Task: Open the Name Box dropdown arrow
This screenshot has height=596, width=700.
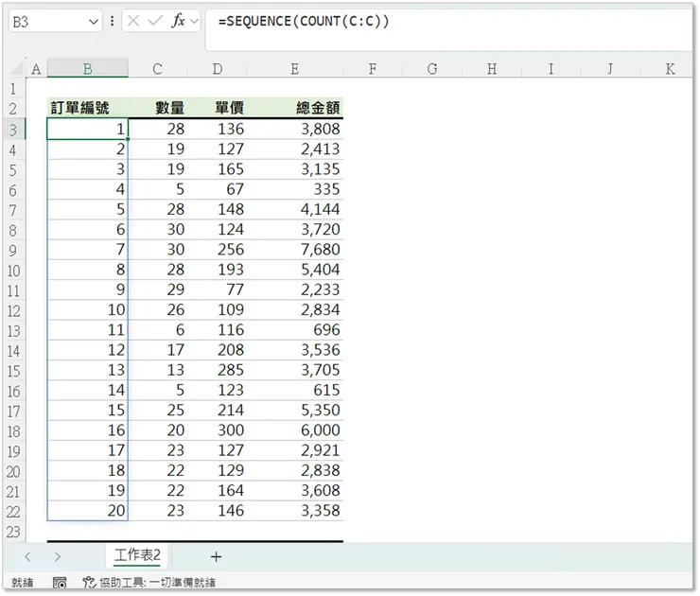Action: [94, 22]
